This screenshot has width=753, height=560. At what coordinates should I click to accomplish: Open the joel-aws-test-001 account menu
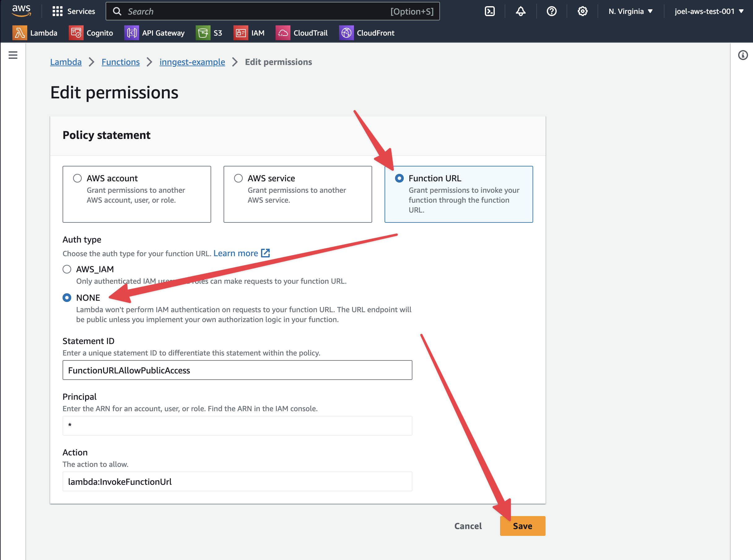709,11
